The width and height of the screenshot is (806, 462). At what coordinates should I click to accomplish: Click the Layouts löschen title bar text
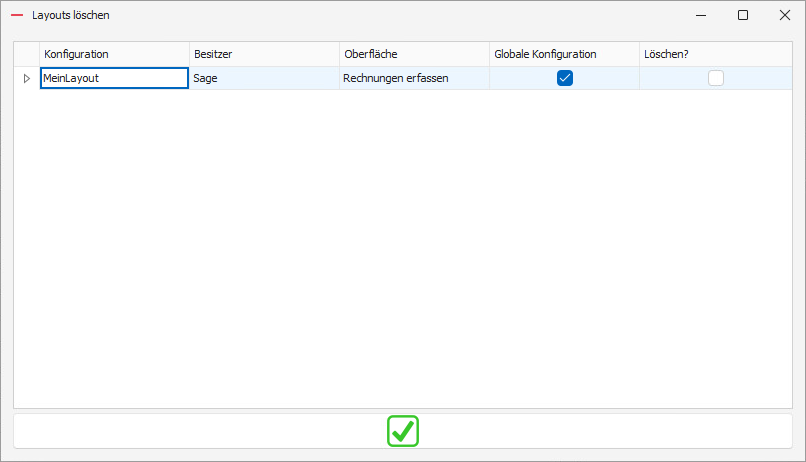point(71,16)
